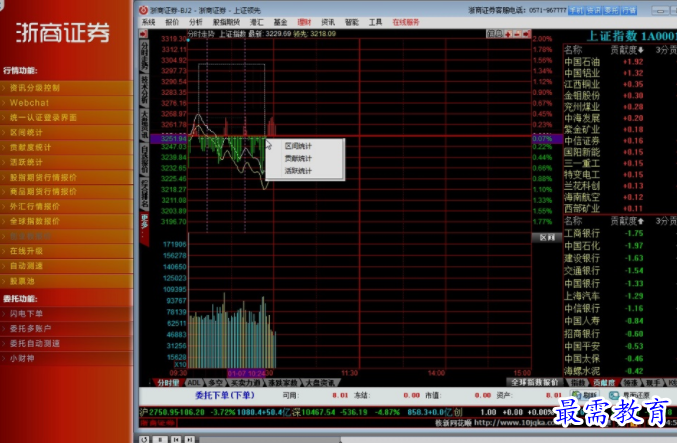Expand Webchat in the left sidebar
Viewport: 677px width, 443px height.
pyautogui.click(x=66, y=103)
